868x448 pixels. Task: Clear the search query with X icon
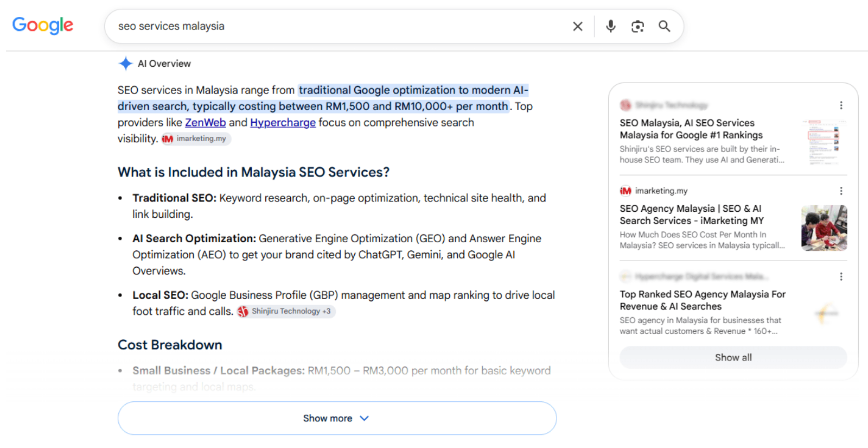[578, 26]
